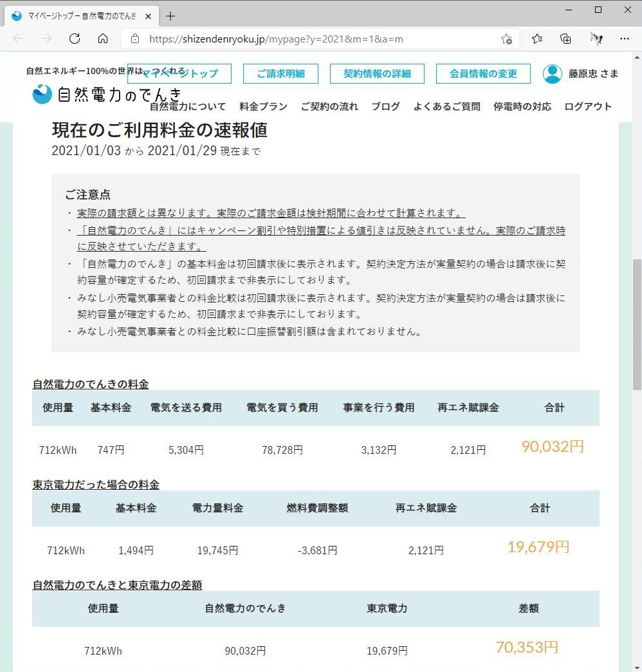Click the 自然電力のでんき logo

coord(107,94)
